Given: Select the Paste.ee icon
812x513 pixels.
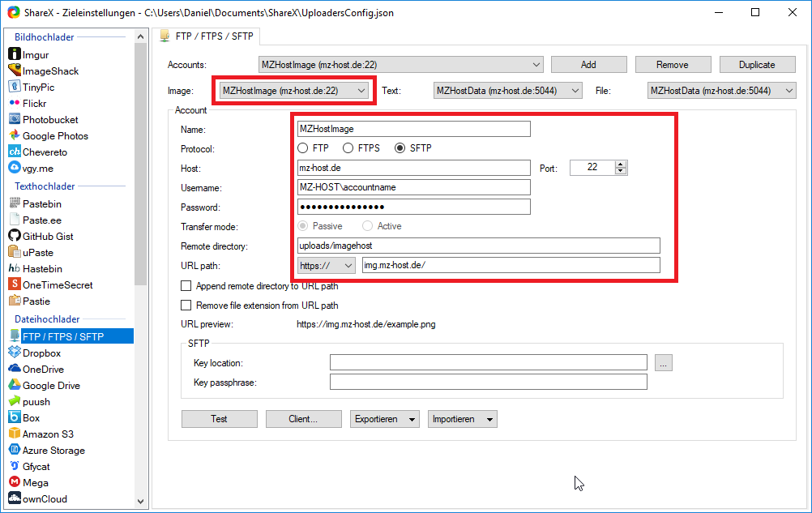Looking at the screenshot, I should (x=15, y=220).
